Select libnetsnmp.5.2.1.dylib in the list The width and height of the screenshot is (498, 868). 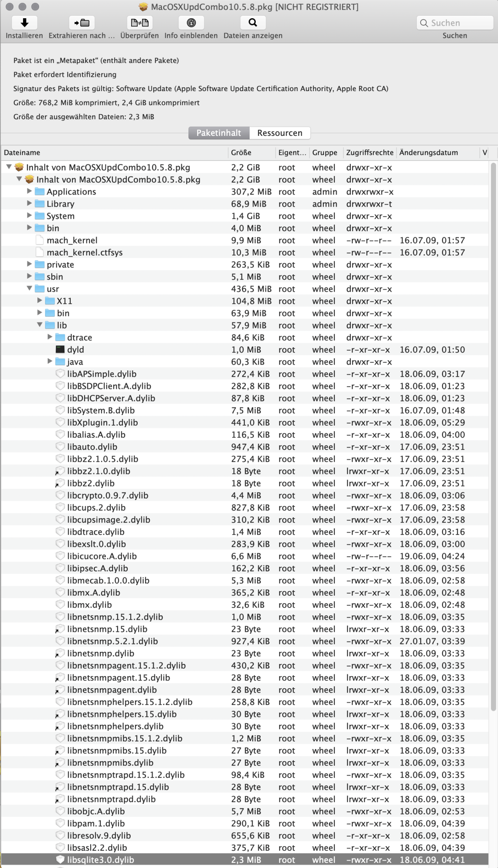coord(245,641)
